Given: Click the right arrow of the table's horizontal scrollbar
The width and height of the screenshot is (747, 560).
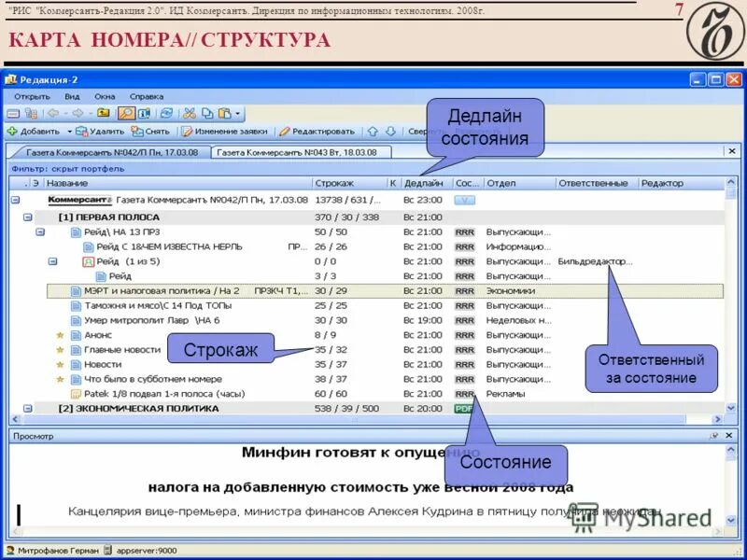Looking at the screenshot, I should click(x=717, y=419).
